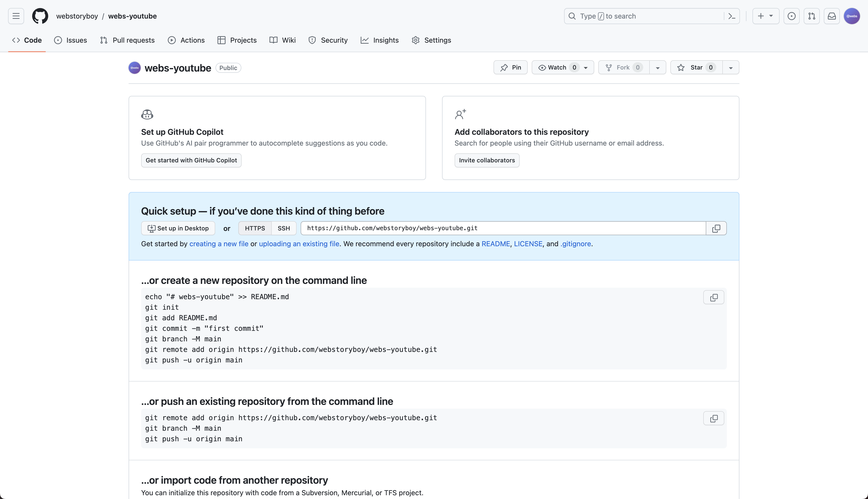The image size is (868, 499).
Task: Click the Set up in Desktop button
Action: tap(178, 228)
